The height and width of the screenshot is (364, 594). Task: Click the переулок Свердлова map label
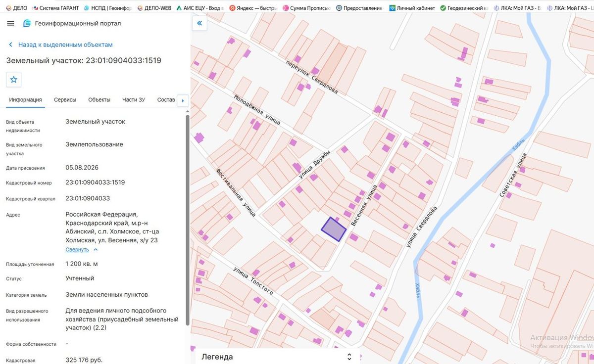click(x=311, y=77)
